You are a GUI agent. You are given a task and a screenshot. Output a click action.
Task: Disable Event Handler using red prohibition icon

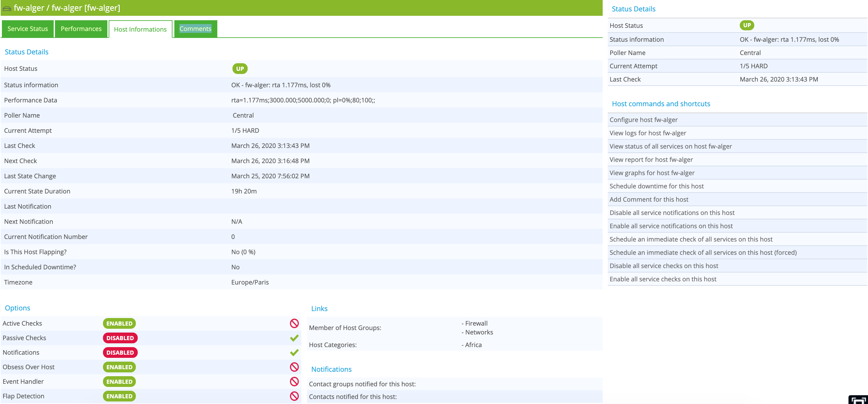pos(294,382)
